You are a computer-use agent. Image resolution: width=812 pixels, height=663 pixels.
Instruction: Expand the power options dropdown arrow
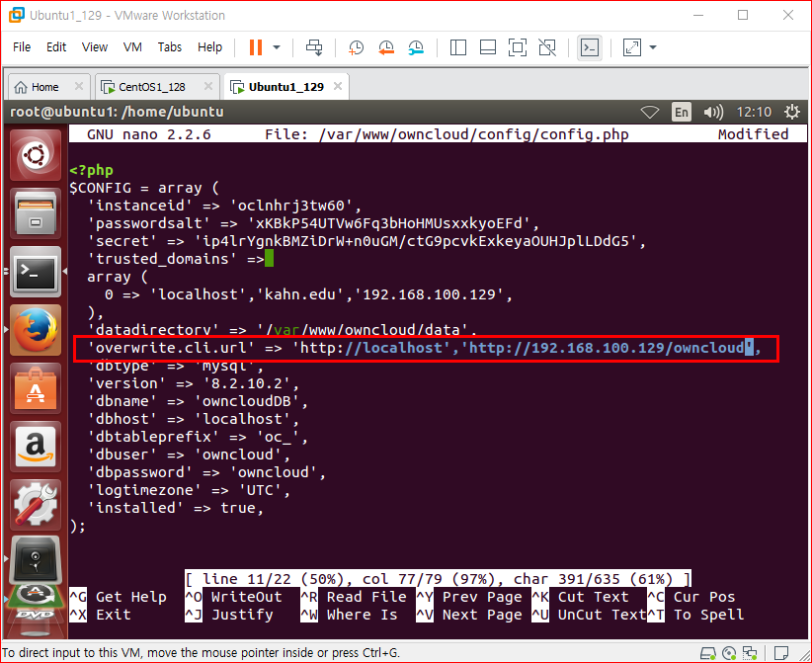coord(277,47)
